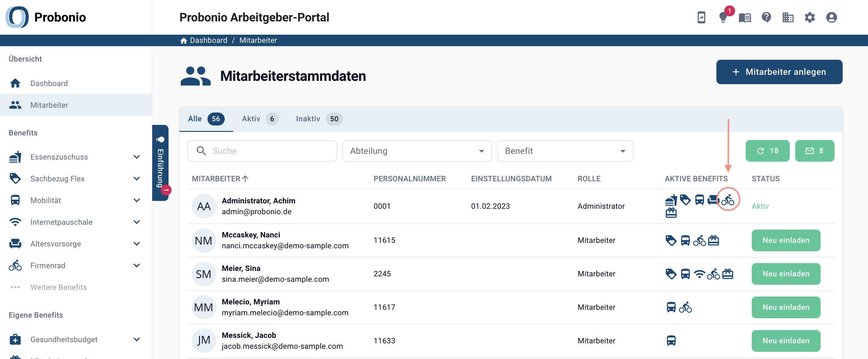Select Mitarbeiter in the sidebar
The width and height of the screenshot is (868, 359).
[x=76, y=105]
